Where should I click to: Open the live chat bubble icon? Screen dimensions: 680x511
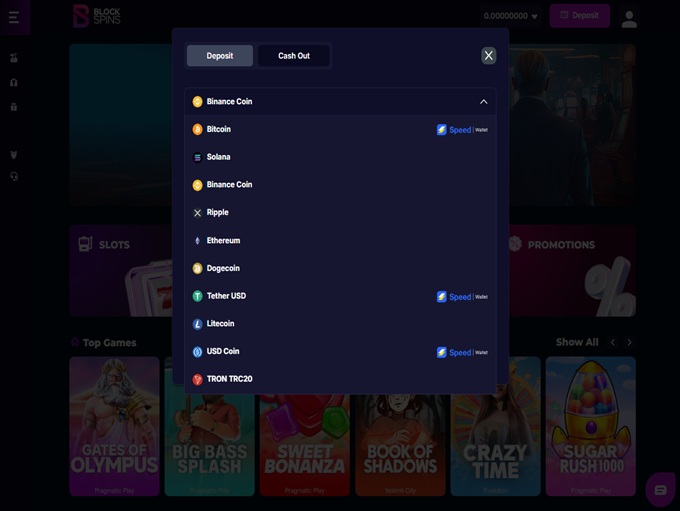(659, 490)
